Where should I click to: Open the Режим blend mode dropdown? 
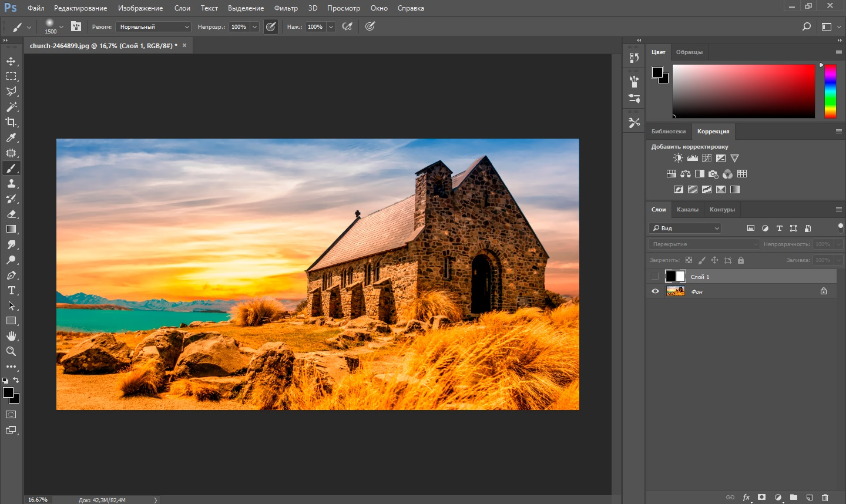point(153,27)
